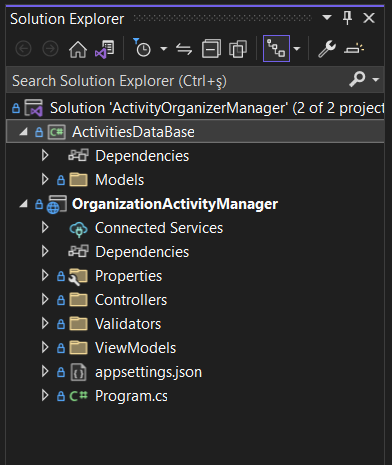The width and height of the screenshot is (392, 465).
Task: Click the Models folder icon
Action: (78, 179)
